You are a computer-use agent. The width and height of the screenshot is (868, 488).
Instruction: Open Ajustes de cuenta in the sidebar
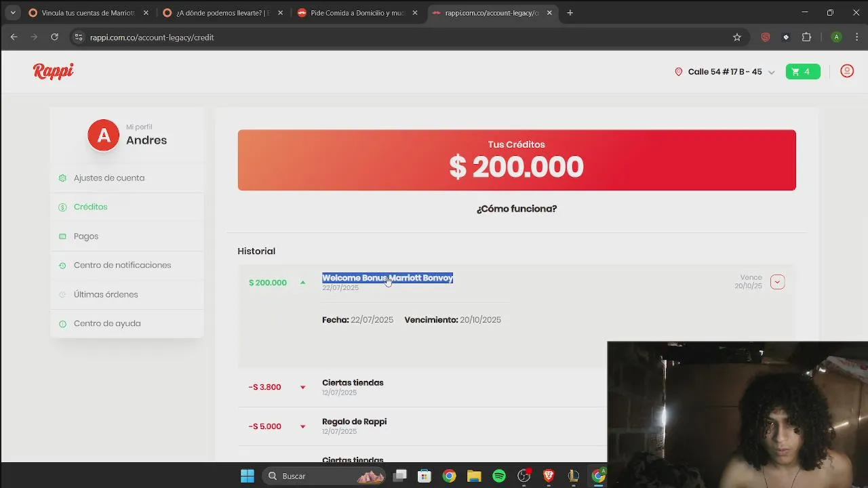127,178
